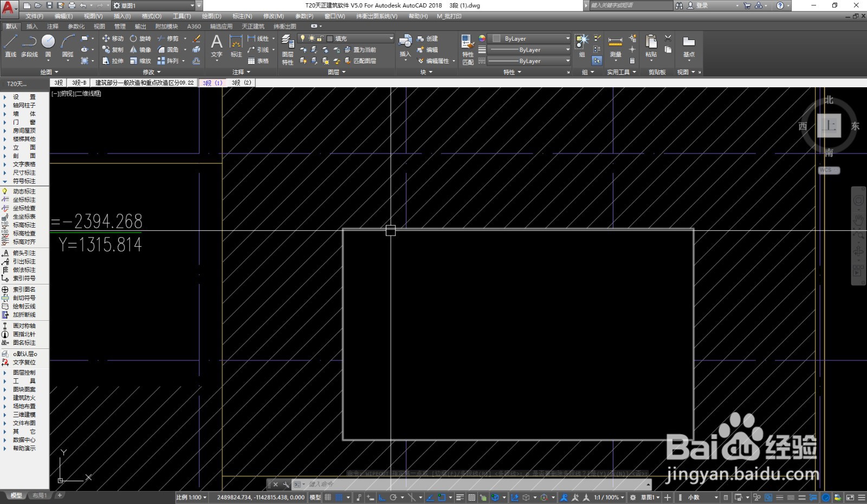
Task: Click the 阵列 (Array) tool
Action: coord(168,61)
